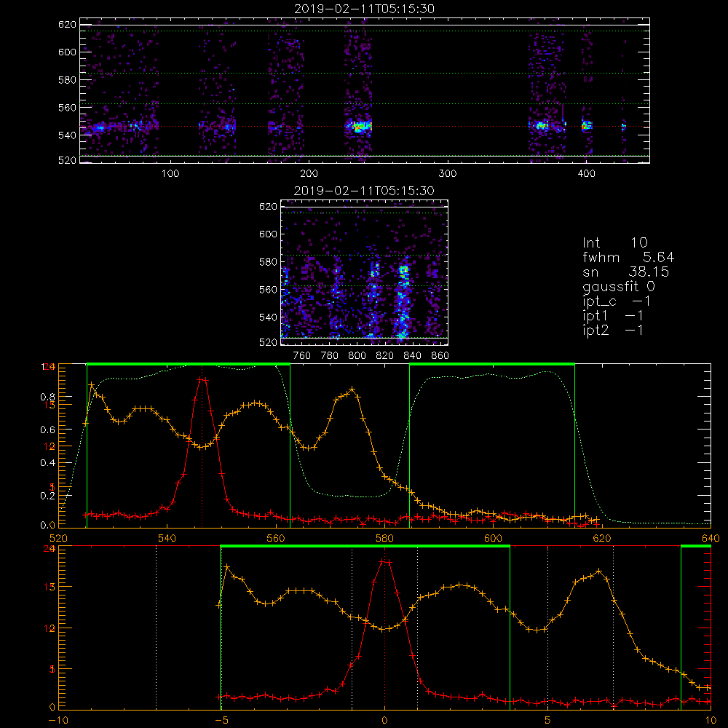Viewport: 728px width, 728px height.
Task: Click the 200 tick label on top plot x-axis
Action: pos(309,174)
